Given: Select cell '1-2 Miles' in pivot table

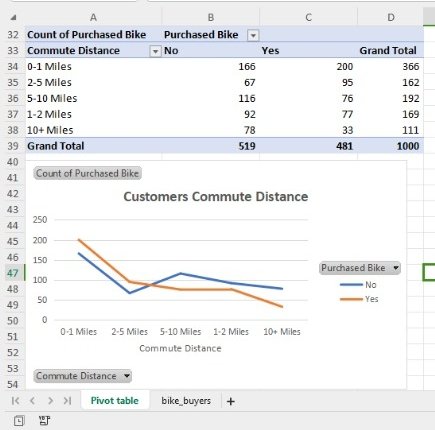Looking at the screenshot, I should 93,114.
